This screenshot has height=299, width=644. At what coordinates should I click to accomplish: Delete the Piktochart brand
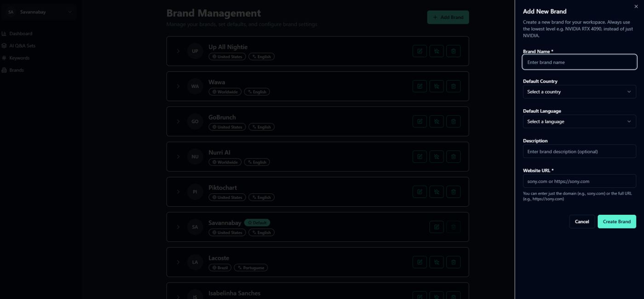(x=454, y=192)
